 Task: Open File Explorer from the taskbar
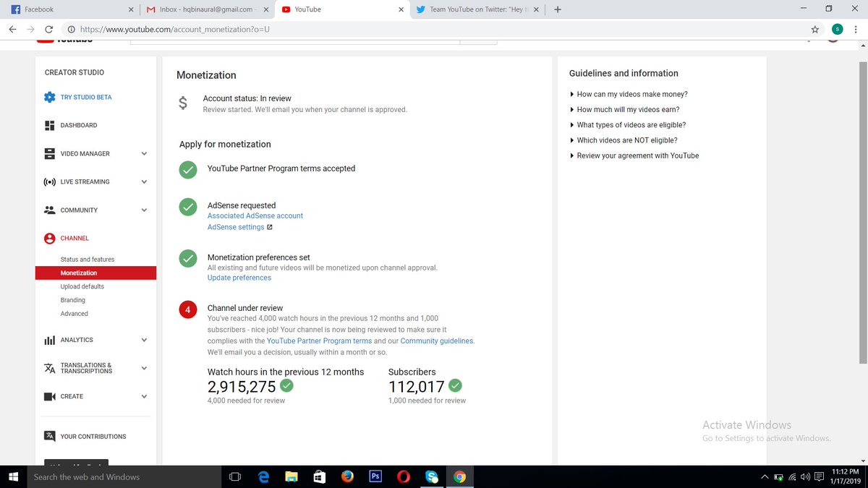point(292,476)
